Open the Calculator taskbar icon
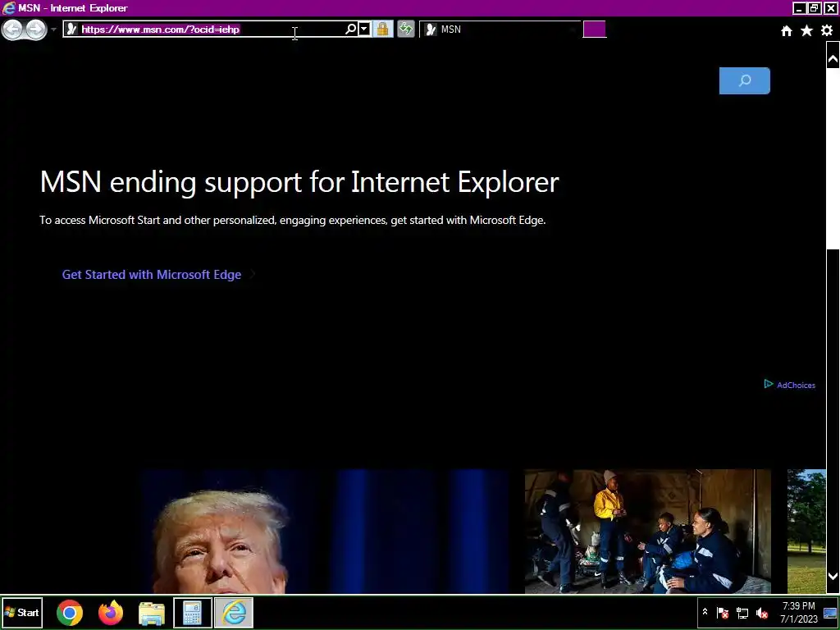840x630 pixels. pos(192,613)
